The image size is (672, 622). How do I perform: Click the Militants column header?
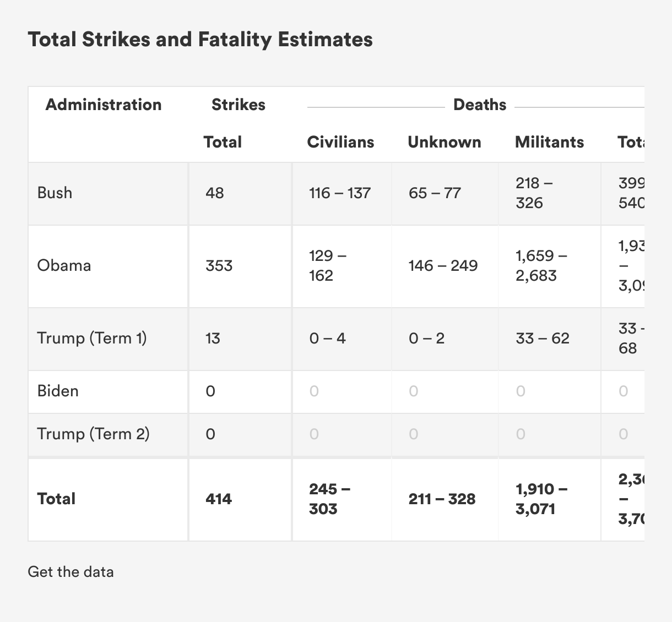click(549, 142)
